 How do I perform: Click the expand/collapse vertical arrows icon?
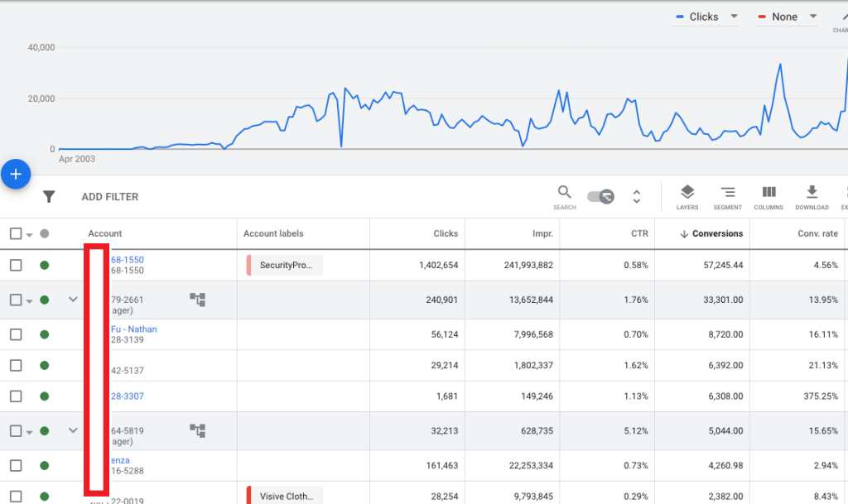tap(637, 196)
